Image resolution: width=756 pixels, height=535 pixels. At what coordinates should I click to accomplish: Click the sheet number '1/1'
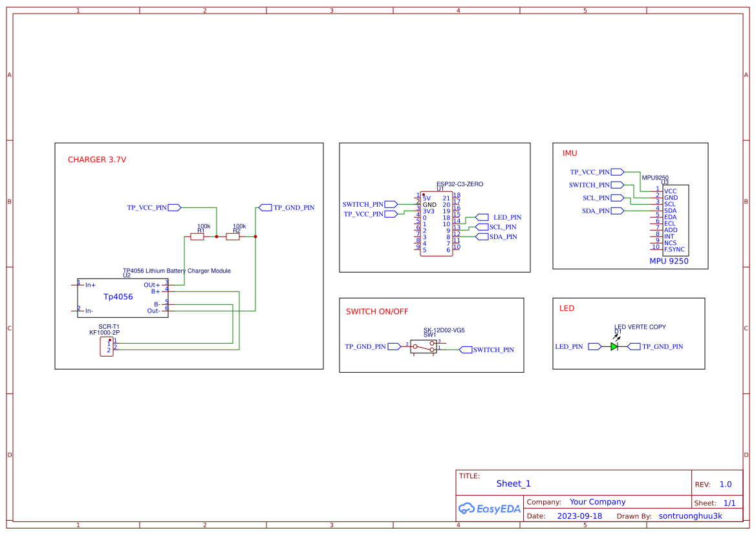(x=729, y=503)
